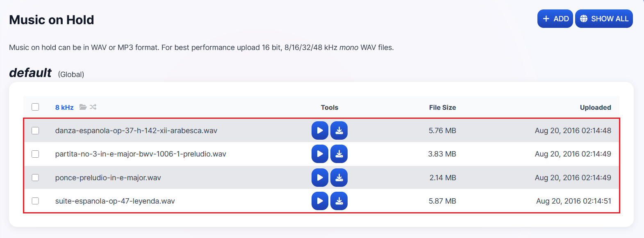Screen dimensions: 644x238
Task: Download suite-espanola-op-47-leyenda.wav
Action: (339, 201)
